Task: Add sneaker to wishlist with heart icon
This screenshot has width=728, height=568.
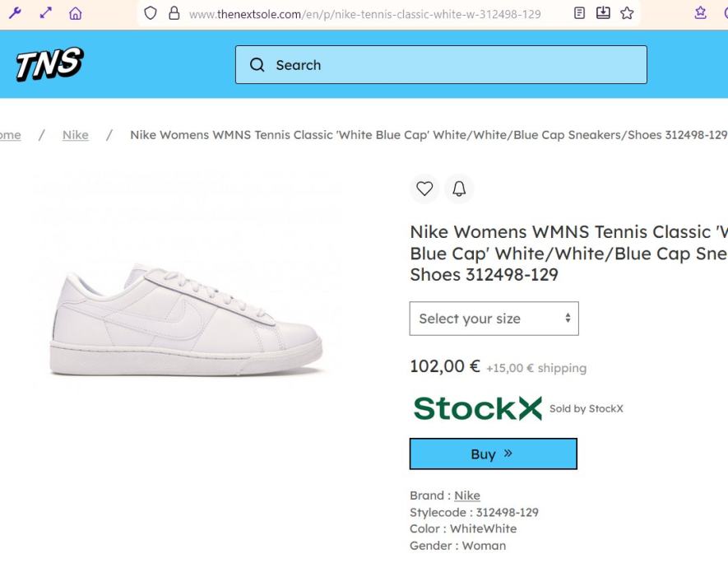Action: click(x=424, y=189)
